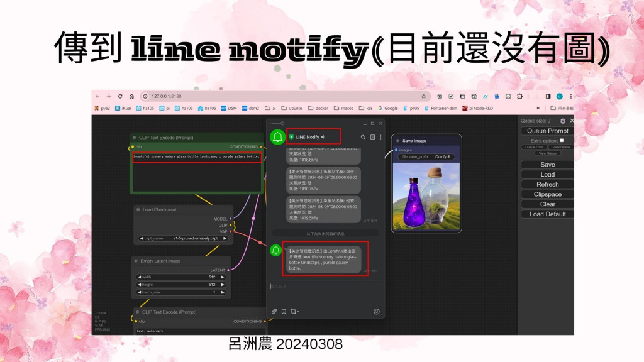
Task: Collapse the top CLIP Text Encode node dot
Action: point(135,138)
